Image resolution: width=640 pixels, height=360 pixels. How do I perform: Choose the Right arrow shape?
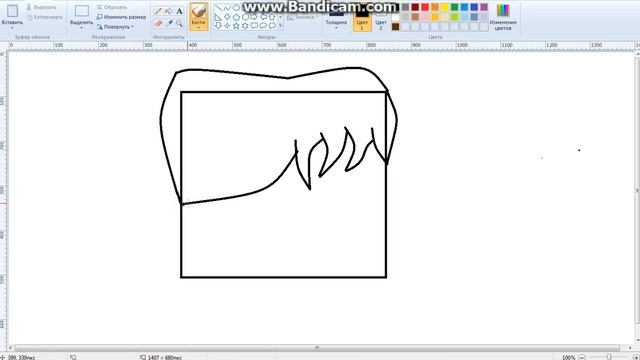253,17
